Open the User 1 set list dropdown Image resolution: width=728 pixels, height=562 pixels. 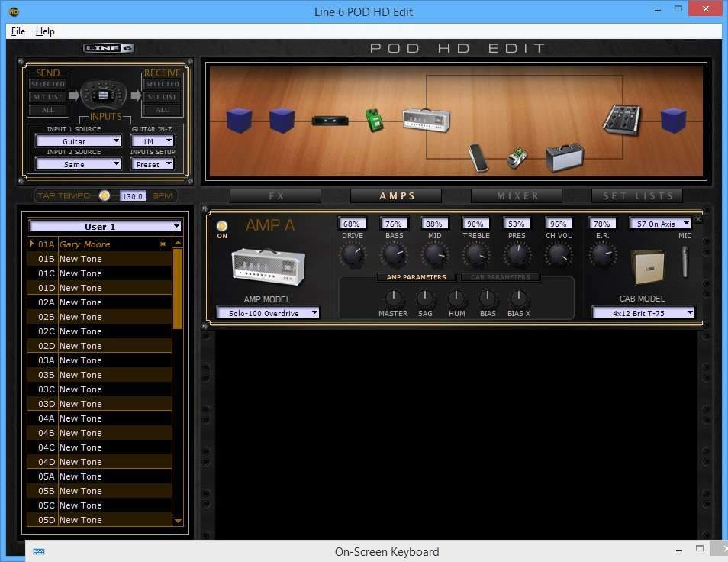(105, 226)
